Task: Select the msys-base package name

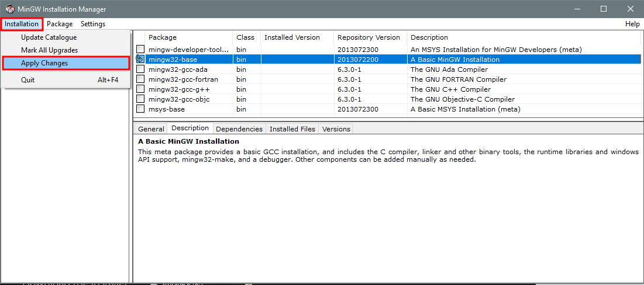Action: click(167, 109)
